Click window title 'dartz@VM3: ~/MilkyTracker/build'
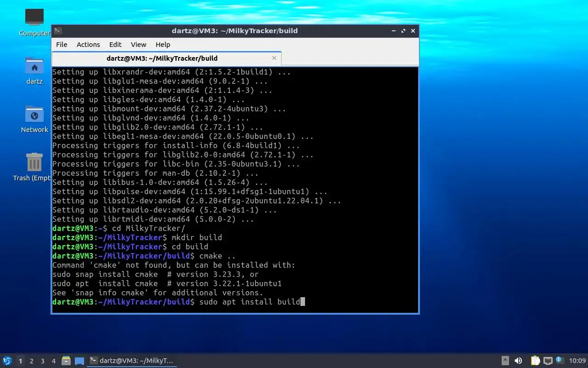This screenshot has height=368, width=588. (235, 31)
